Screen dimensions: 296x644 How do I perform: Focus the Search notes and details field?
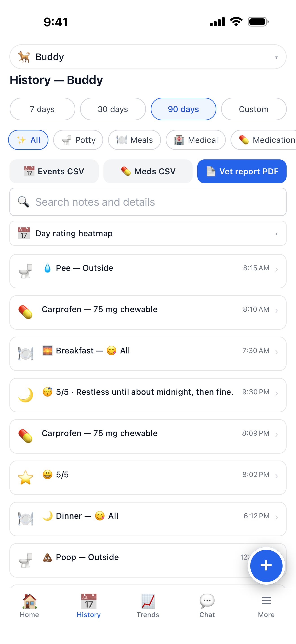(x=148, y=202)
